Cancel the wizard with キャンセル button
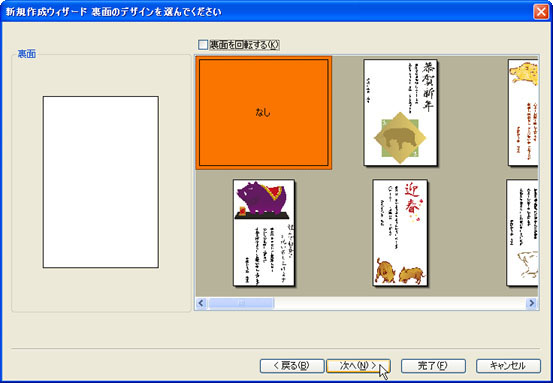Viewport: 553px width, 383px height. pos(508,366)
